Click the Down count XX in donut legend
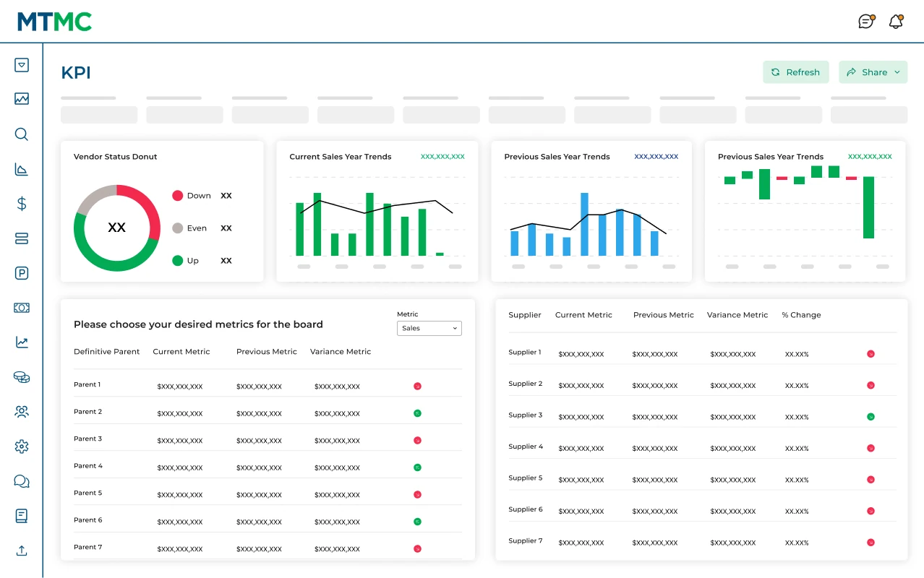This screenshot has width=924, height=578. pyautogui.click(x=226, y=196)
